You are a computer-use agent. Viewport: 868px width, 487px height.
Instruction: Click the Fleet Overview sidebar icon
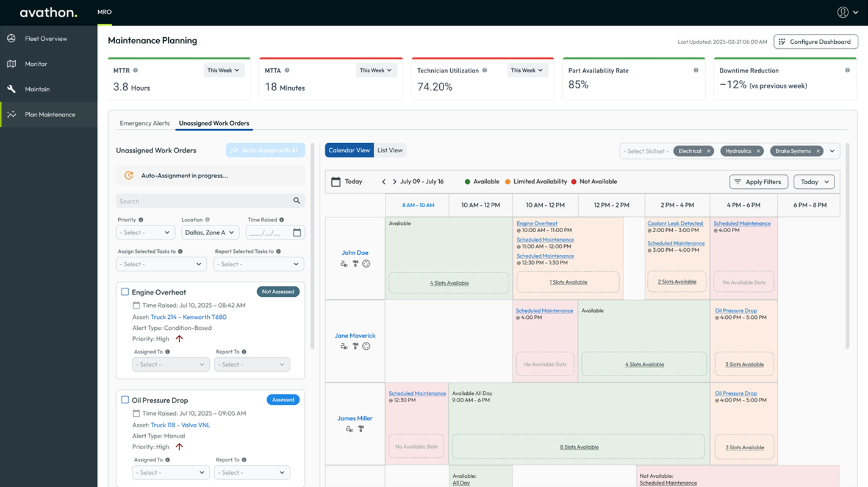click(12, 38)
